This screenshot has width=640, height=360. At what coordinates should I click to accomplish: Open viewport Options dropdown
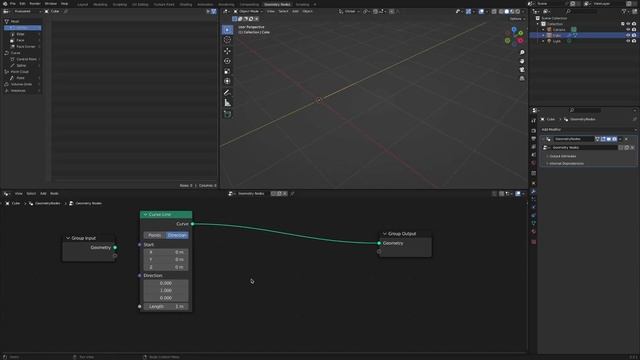[517, 19]
